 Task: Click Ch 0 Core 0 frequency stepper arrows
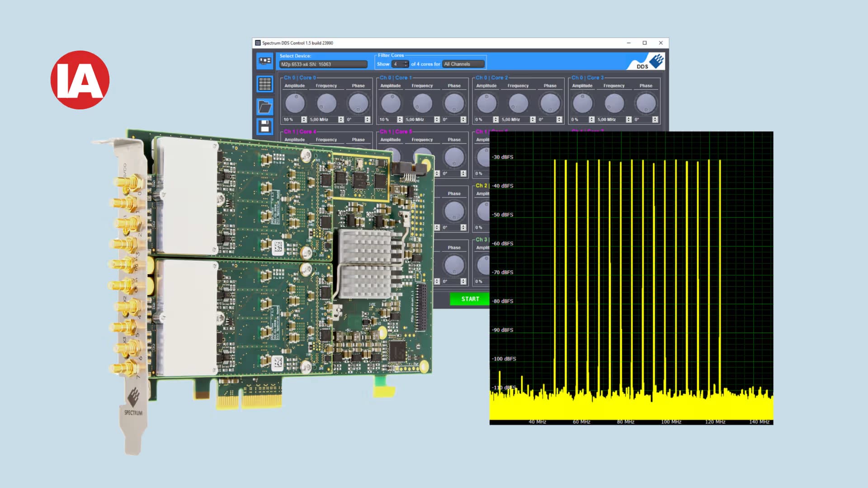click(x=341, y=120)
